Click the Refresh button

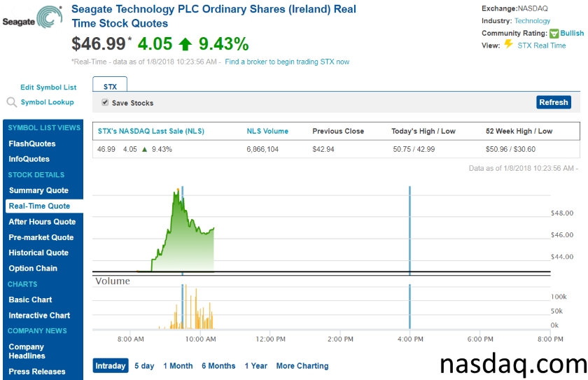point(554,102)
